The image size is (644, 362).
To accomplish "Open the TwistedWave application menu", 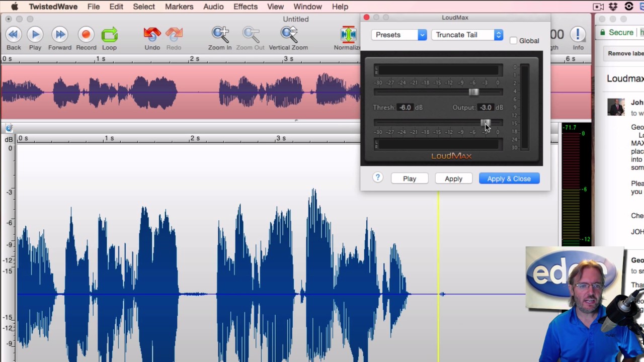I will [53, 7].
